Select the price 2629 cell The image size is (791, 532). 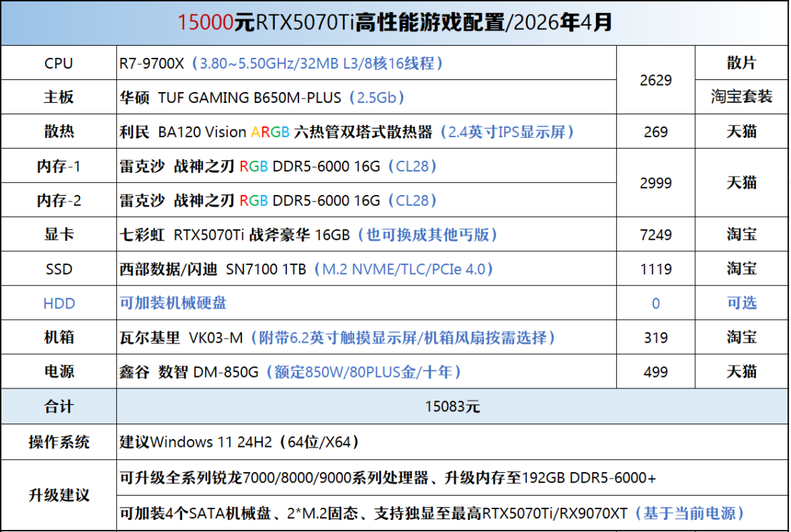pyautogui.click(x=656, y=80)
